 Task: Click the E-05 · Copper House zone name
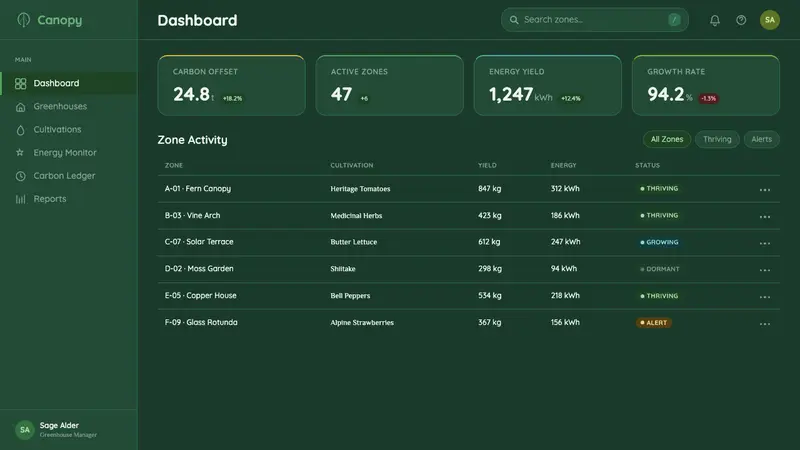[200, 295]
